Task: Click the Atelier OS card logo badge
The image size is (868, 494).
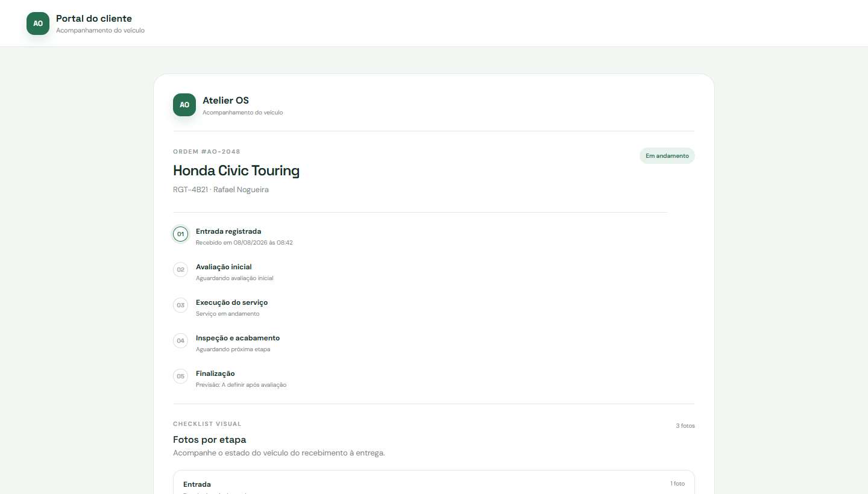Action: (x=184, y=105)
